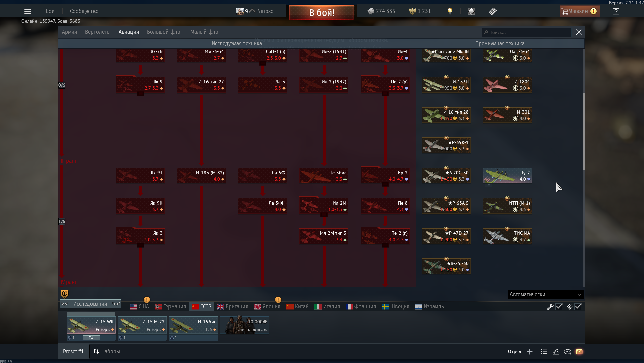Switch to the Армия tab
Viewport: 644px width, 363px height.
[69, 32]
